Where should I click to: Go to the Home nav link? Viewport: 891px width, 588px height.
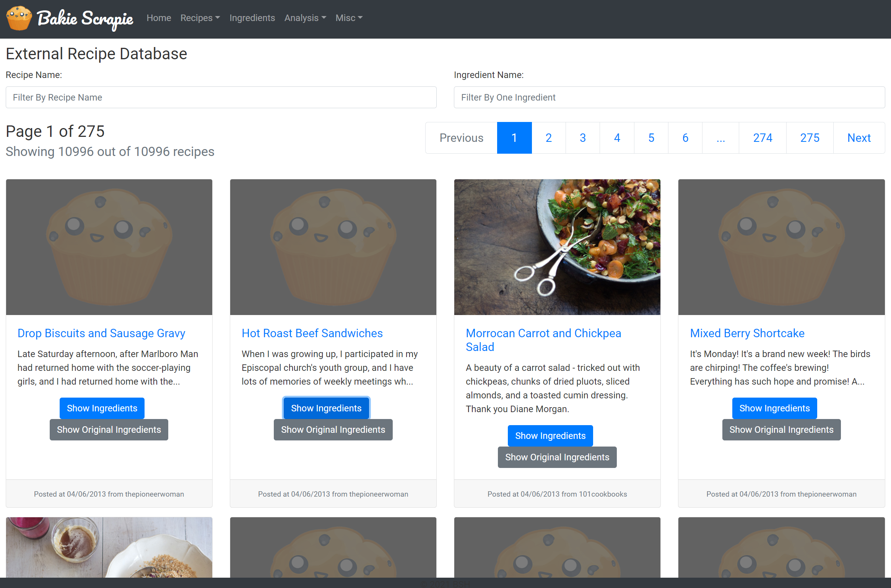tap(159, 18)
